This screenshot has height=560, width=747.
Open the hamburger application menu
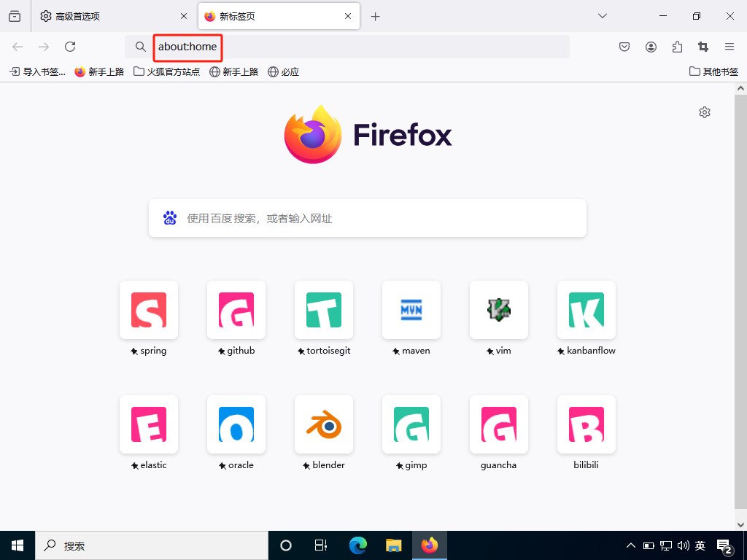(x=729, y=46)
